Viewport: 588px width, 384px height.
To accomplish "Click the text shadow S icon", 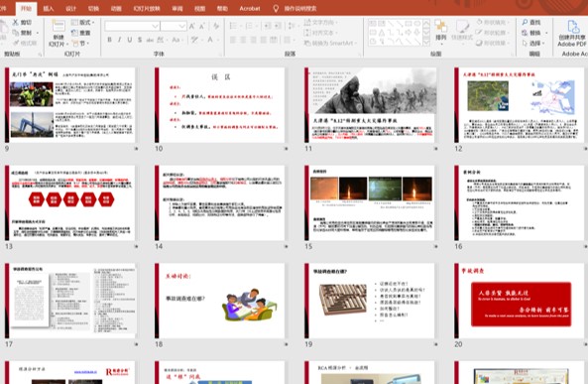I will point(140,40).
